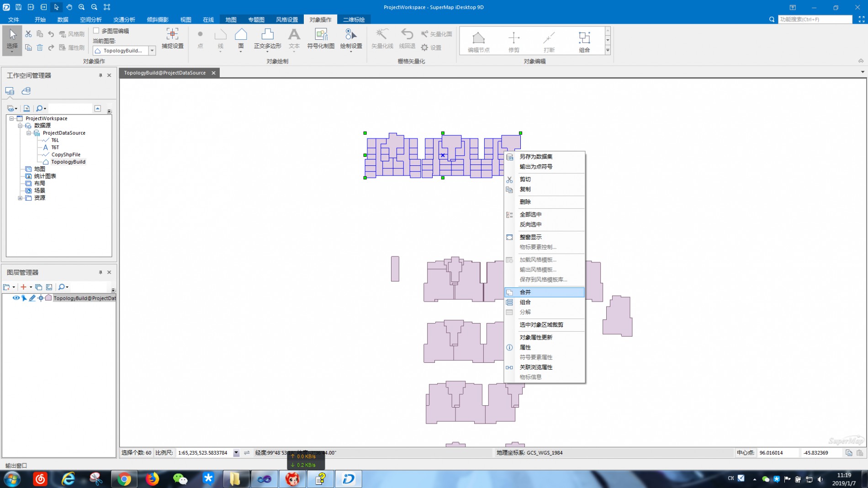
Task: Select the 统计图表 tree node
Action: coord(45,176)
